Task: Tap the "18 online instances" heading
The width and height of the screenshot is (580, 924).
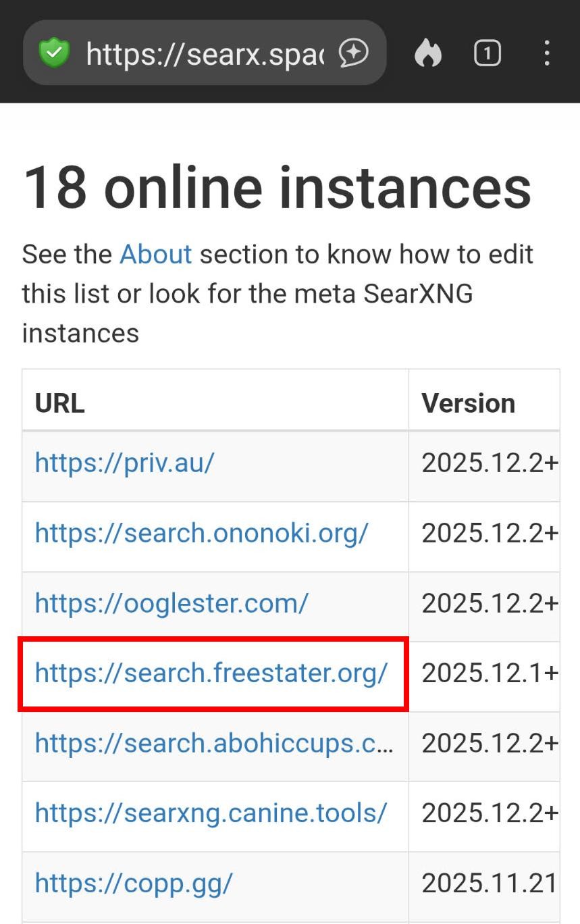Action: tap(277, 187)
